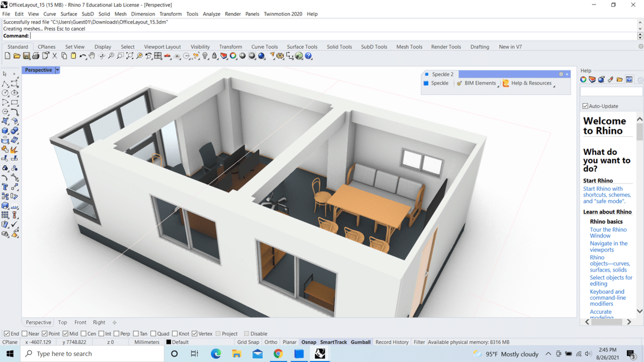Show hidden system tray icons chevron

[548, 354]
